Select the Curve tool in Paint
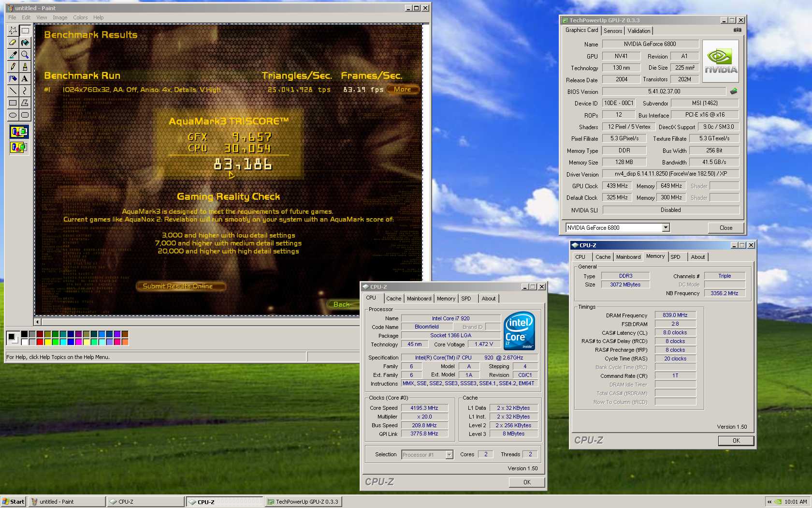The height and width of the screenshot is (508, 812). point(25,91)
